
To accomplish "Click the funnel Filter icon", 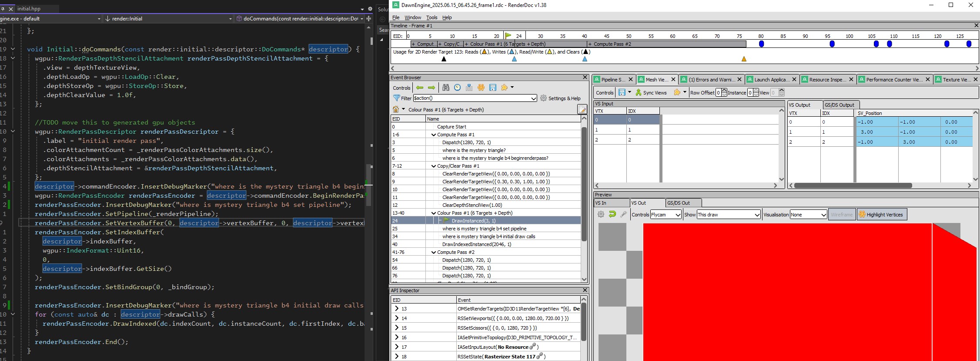I will click(396, 98).
